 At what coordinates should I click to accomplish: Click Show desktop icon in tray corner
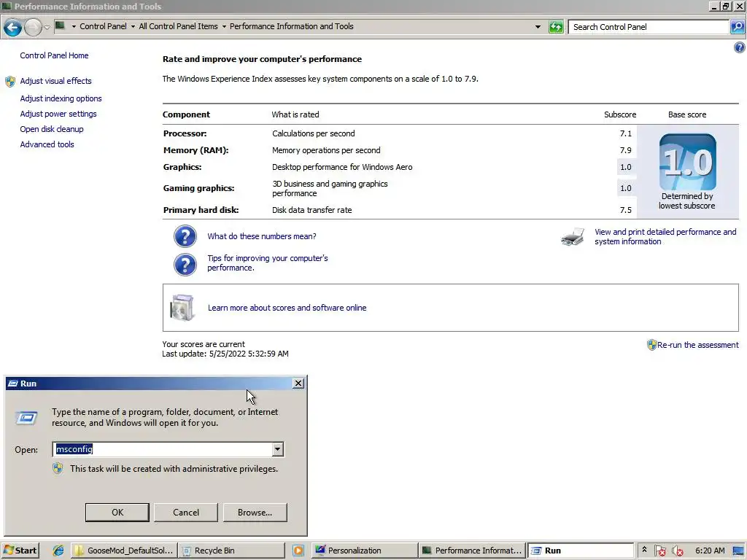click(738, 551)
